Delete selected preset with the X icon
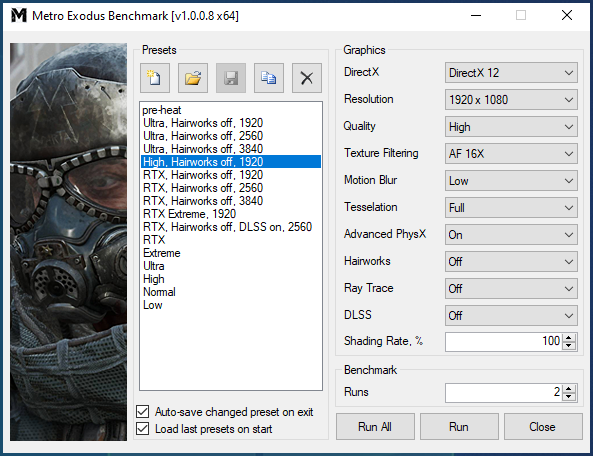Screen dimensions: 593x456 (307, 78)
